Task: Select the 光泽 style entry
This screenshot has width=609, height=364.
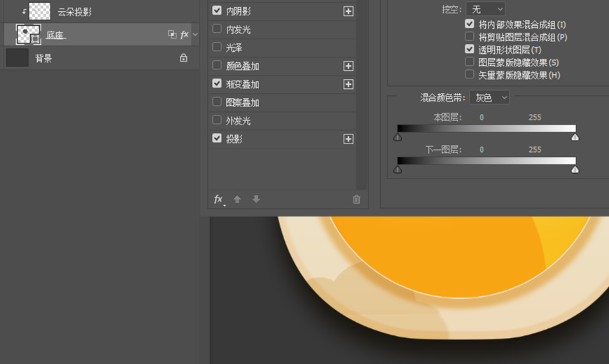Action: pos(234,48)
